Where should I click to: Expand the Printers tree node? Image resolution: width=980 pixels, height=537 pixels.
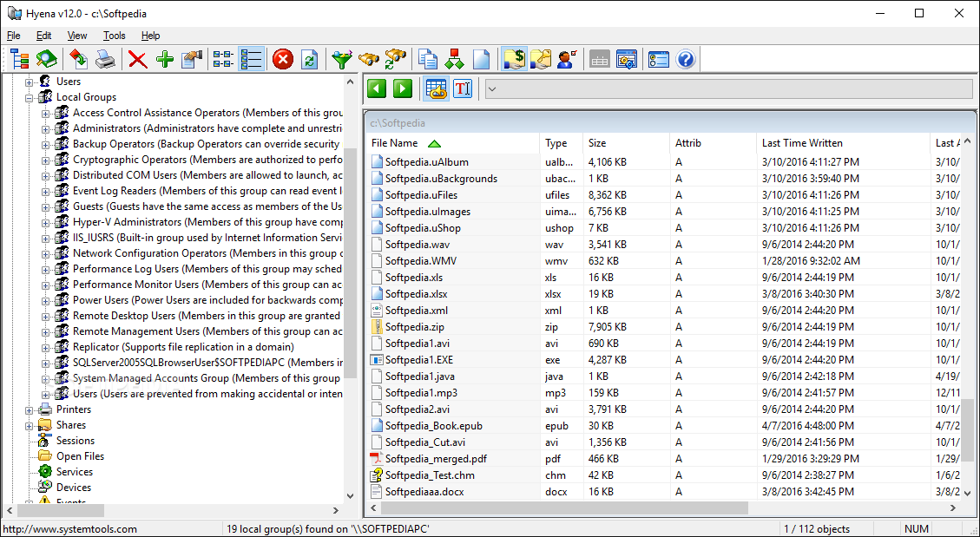tap(29, 410)
